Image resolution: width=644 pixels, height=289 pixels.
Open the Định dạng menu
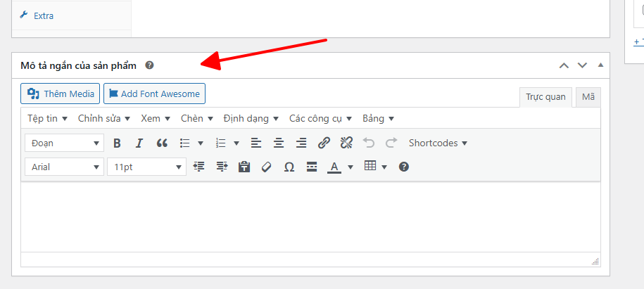251,118
